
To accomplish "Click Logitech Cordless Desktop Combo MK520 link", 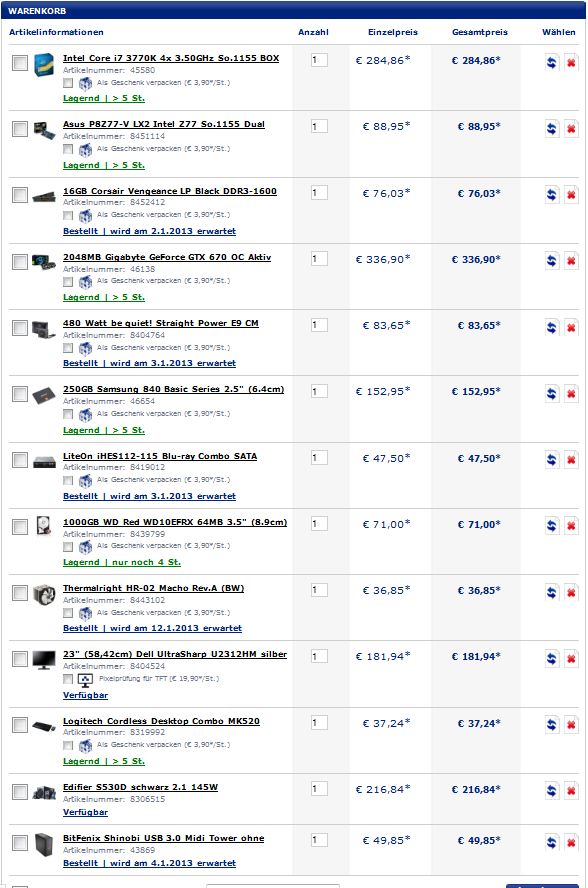I will (x=161, y=722).
